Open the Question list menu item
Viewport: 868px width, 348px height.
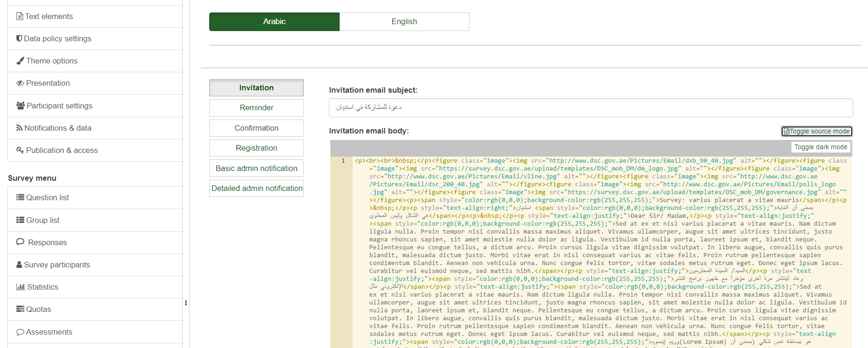click(x=47, y=198)
